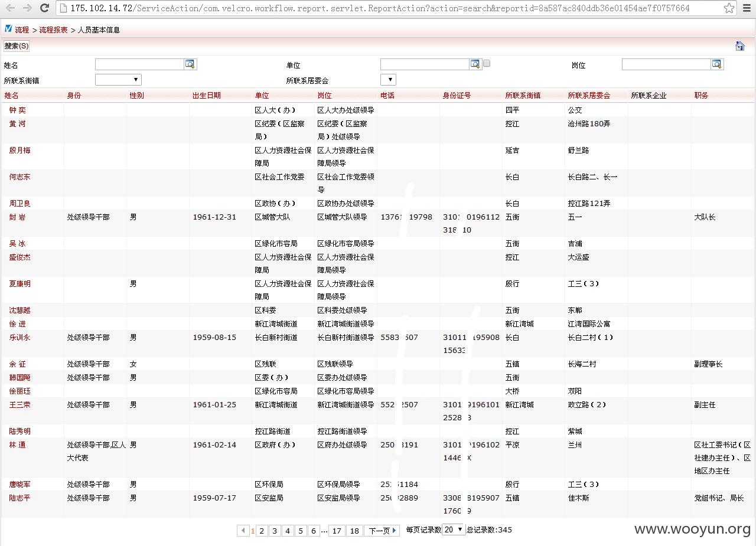Bookmark this page with the star icon
The width and height of the screenshot is (756, 546).
click(729, 8)
